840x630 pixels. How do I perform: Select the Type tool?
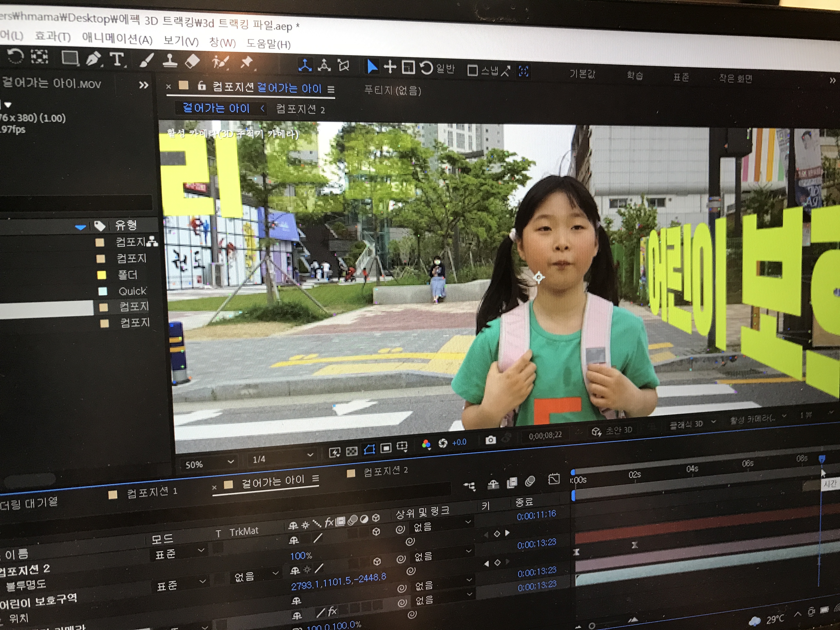click(x=117, y=60)
